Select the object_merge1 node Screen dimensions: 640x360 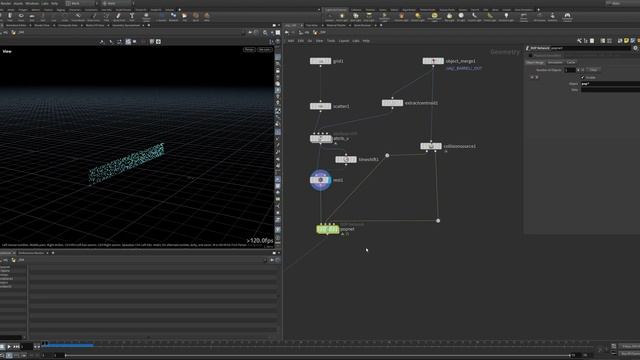pos(433,61)
